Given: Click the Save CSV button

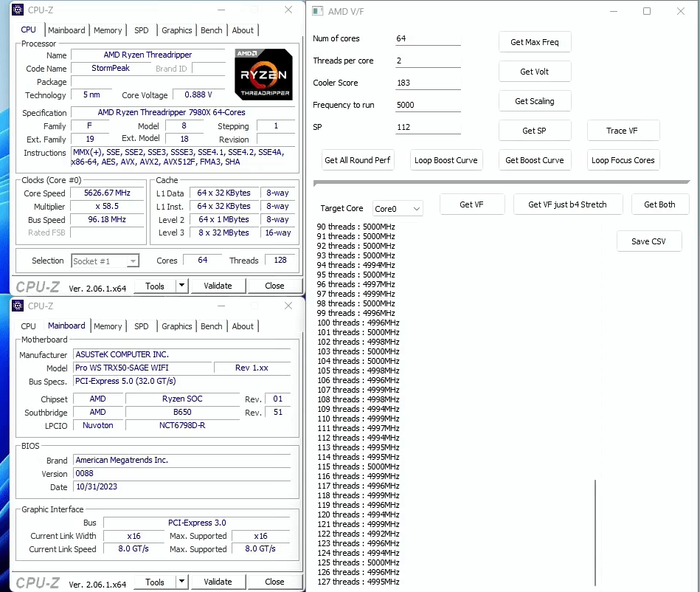Looking at the screenshot, I should click(648, 241).
